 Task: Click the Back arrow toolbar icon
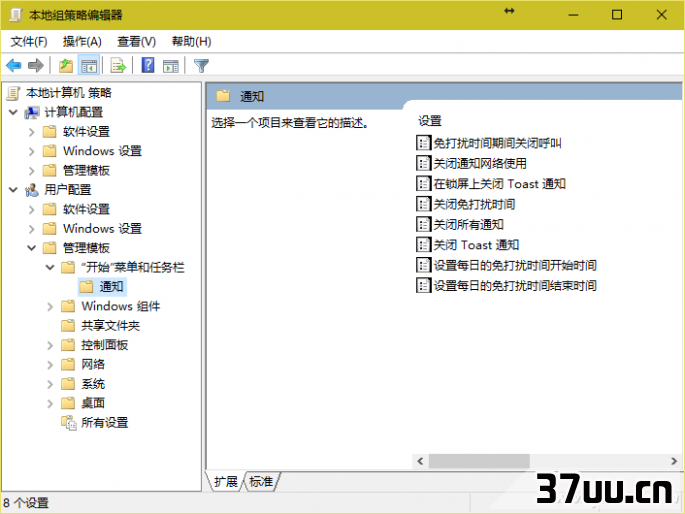click(14, 66)
